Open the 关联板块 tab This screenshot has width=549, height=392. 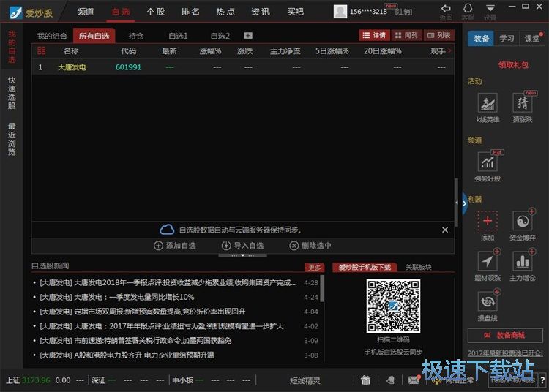pos(419,267)
